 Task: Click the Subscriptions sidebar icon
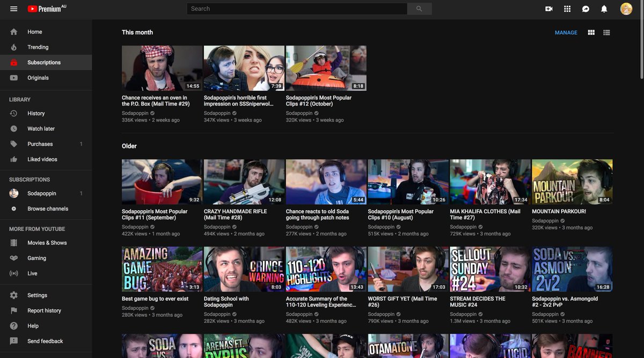(14, 63)
